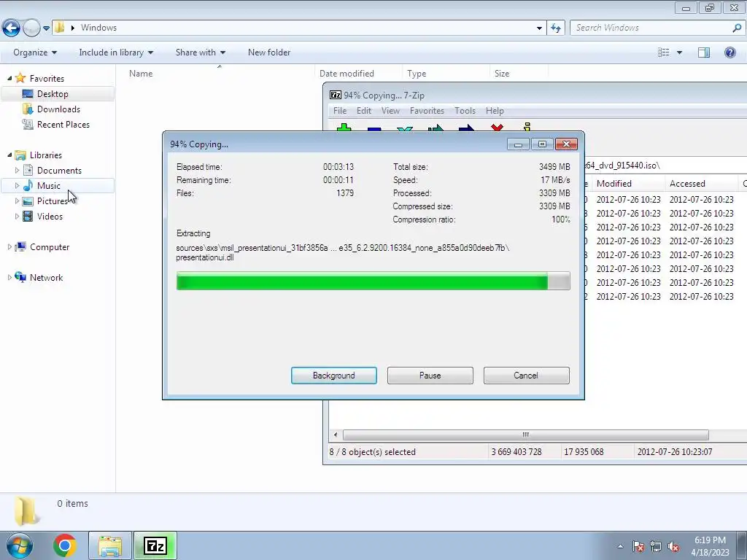Click the 7z icon in the 7-Zip title bar
747x560 pixels.
click(336, 96)
